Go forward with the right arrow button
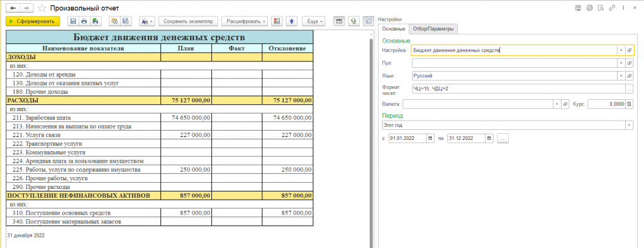644x248 pixels. (26, 8)
